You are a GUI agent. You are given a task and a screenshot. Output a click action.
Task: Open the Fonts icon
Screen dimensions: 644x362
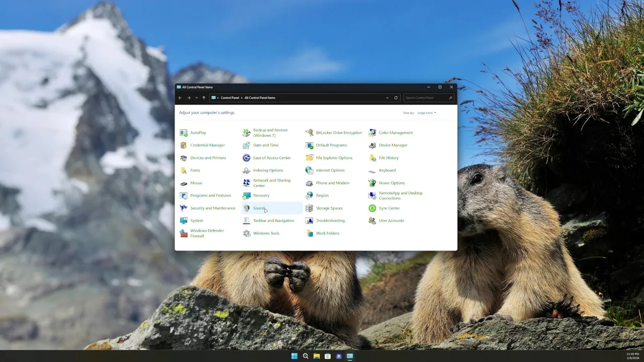click(184, 170)
